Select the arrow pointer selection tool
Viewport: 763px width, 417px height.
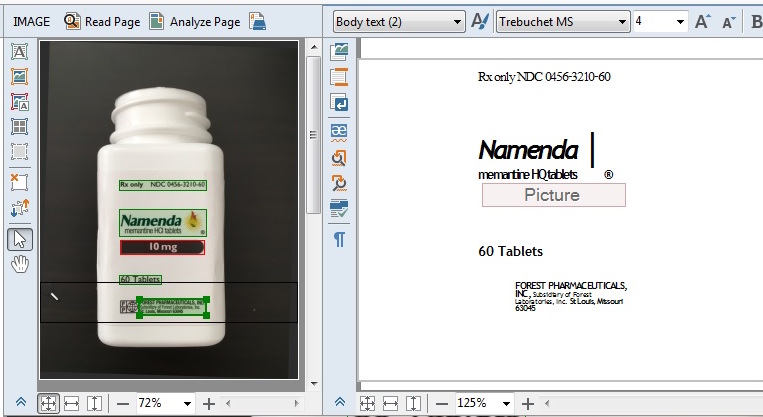tap(19, 239)
